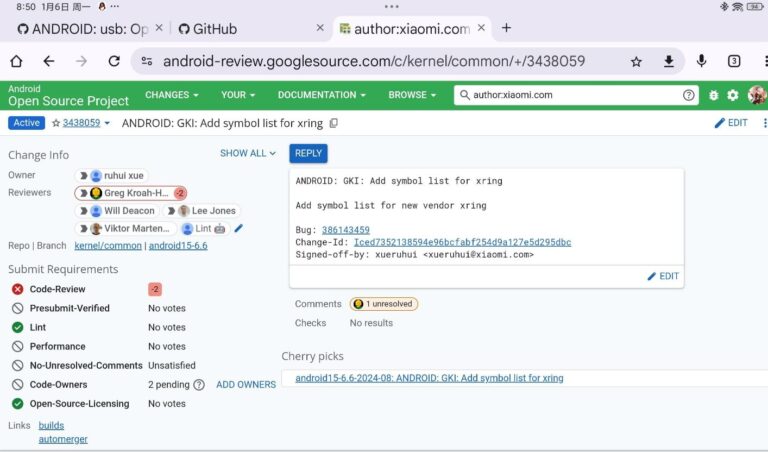Click the bug report icon in header

714,95
